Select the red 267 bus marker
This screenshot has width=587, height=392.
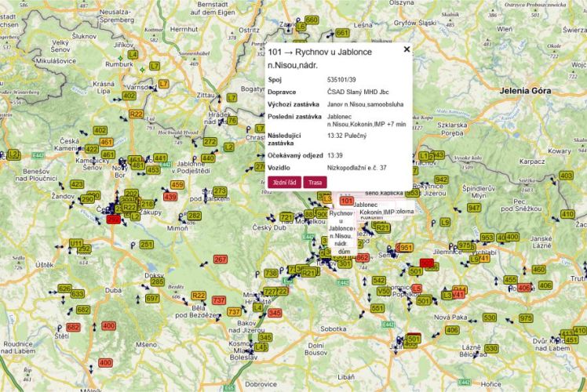pyautogui.click(x=220, y=259)
